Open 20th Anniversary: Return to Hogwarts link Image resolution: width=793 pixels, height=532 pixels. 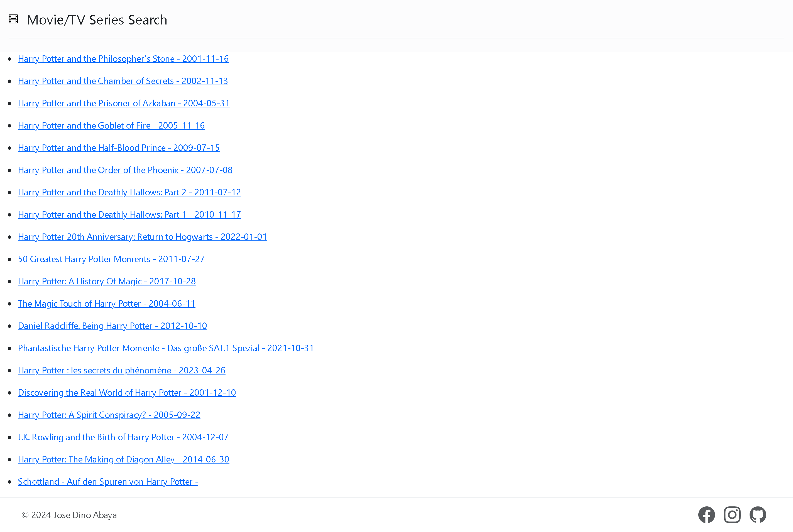(143, 237)
